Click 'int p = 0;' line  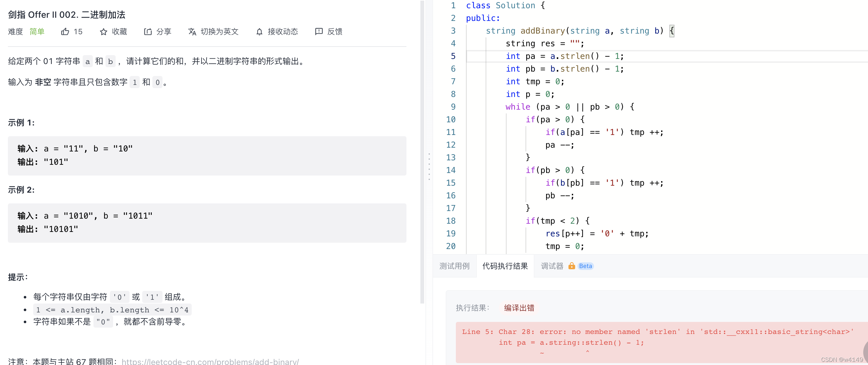pos(530,94)
